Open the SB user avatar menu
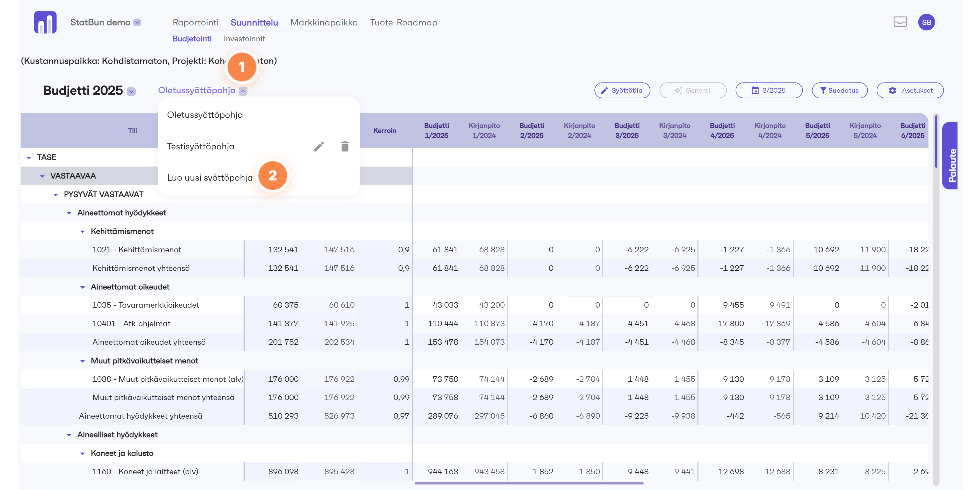Image resolution: width=980 pixels, height=490 pixels. (926, 22)
